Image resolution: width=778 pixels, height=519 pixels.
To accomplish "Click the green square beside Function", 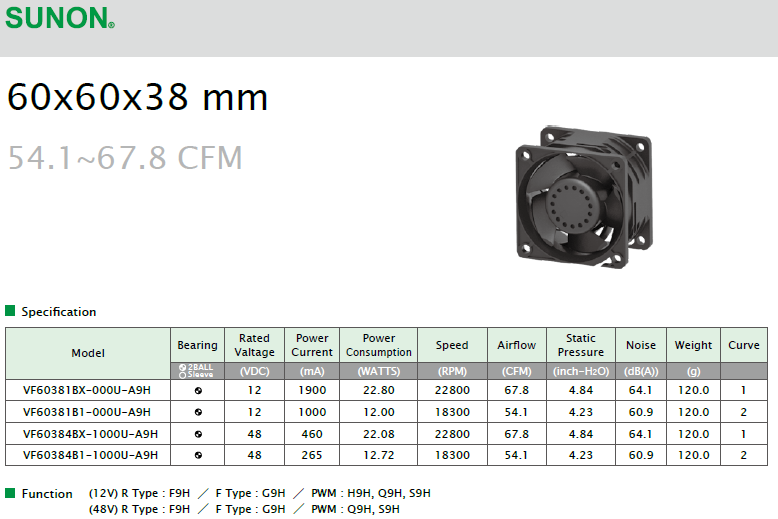I will [10, 493].
